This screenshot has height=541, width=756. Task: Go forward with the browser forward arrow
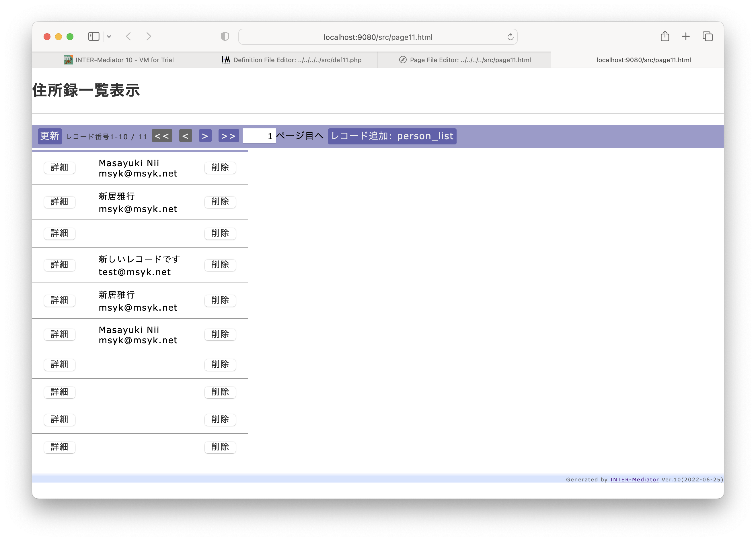point(149,36)
